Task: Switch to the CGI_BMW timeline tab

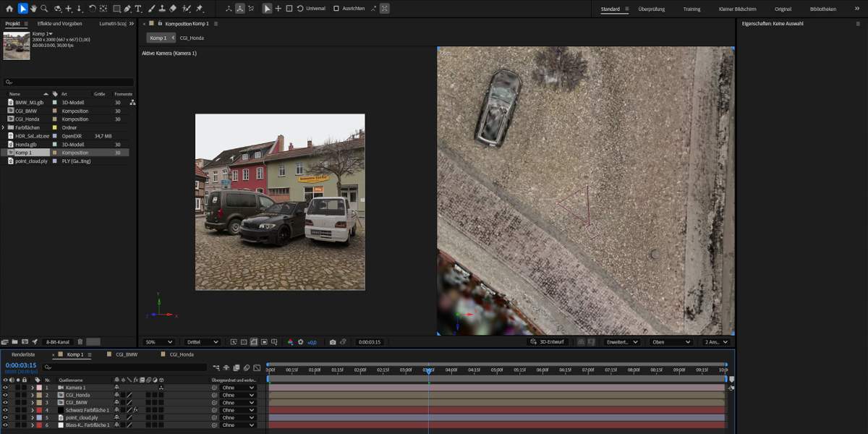Action: [x=126, y=355]
